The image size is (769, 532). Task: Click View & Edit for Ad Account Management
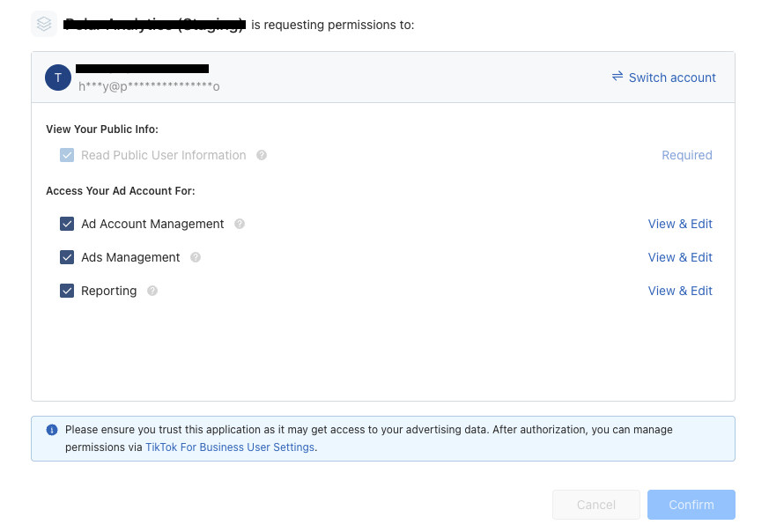680,224
